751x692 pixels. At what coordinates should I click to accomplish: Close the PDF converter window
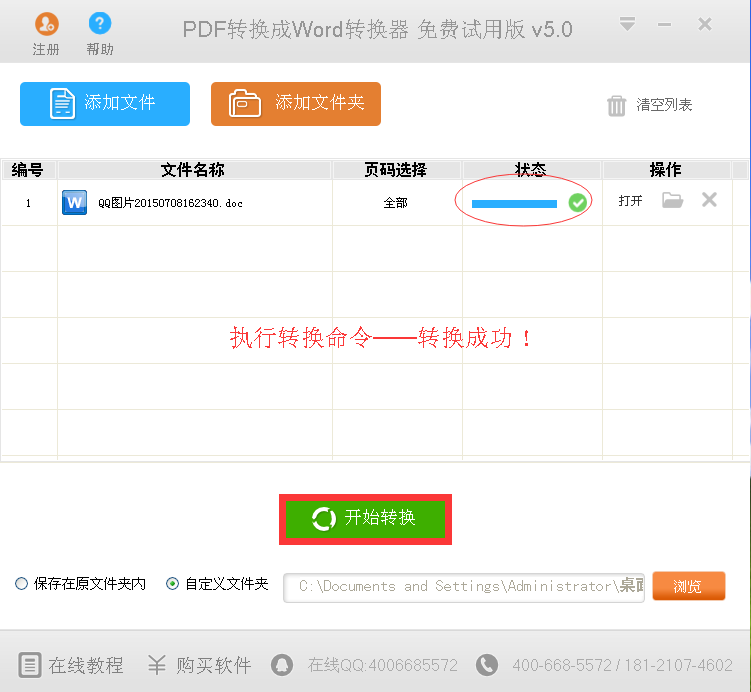[705, 24]
